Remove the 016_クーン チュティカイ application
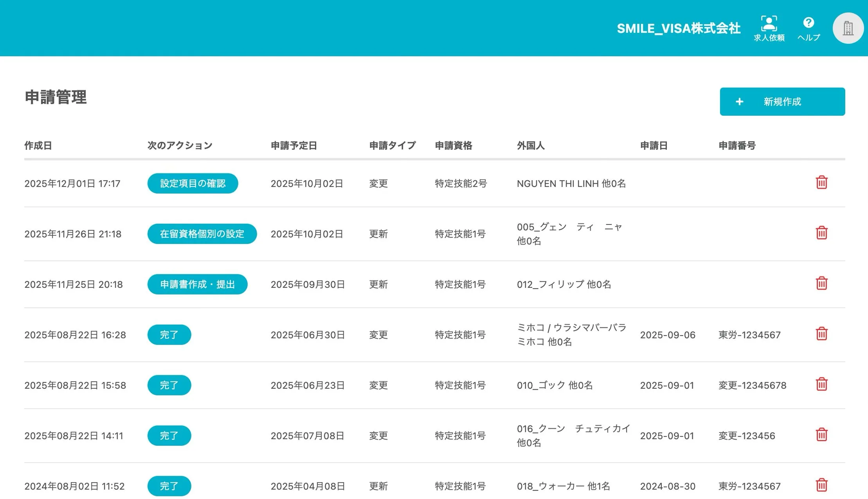 (x=822, y=435)
